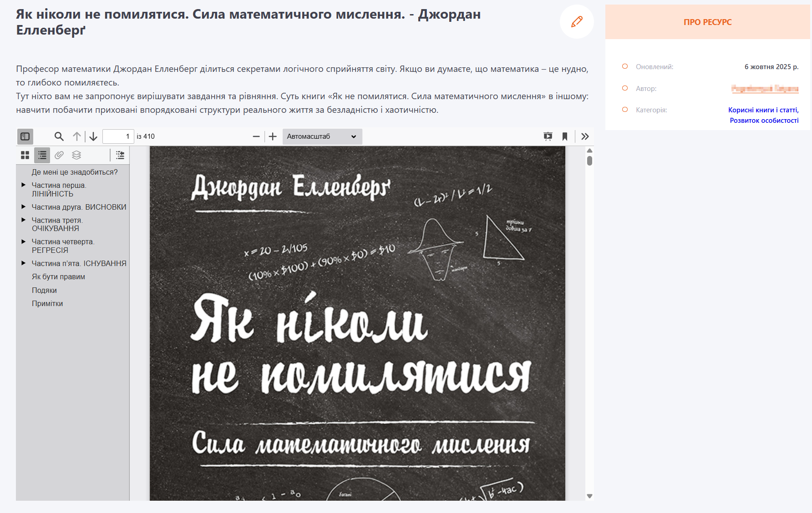Show attachments in the sidebar
The height and width of the screenshot is (513, 812).
point(59,155)
